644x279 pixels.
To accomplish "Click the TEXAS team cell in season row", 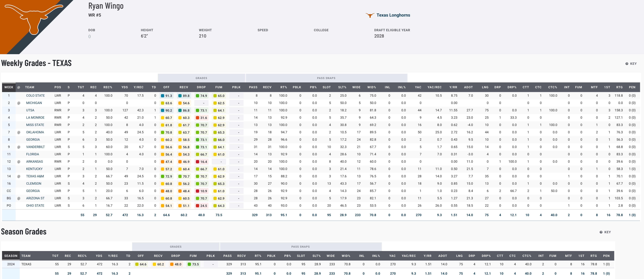I will point(26,264).
